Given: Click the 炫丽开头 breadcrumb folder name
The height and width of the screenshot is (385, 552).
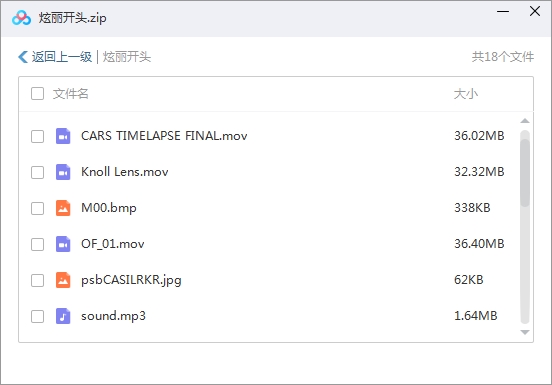Looking at the screenshot, I should tap(127, 57).
